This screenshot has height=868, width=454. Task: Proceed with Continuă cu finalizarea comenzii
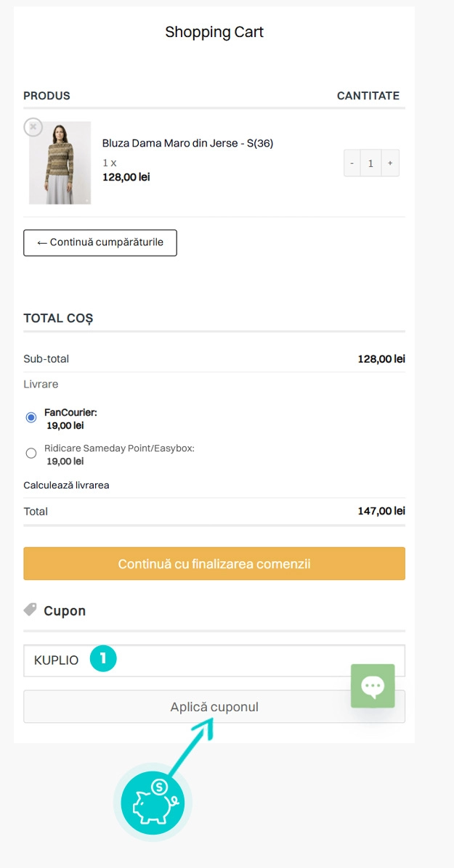click(214, 563)
